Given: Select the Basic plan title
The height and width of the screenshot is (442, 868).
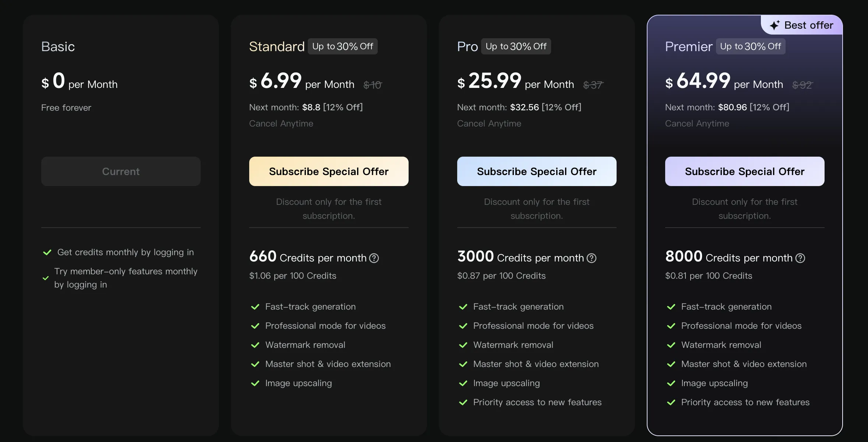Looking at the screenshot, I should 58,47.
